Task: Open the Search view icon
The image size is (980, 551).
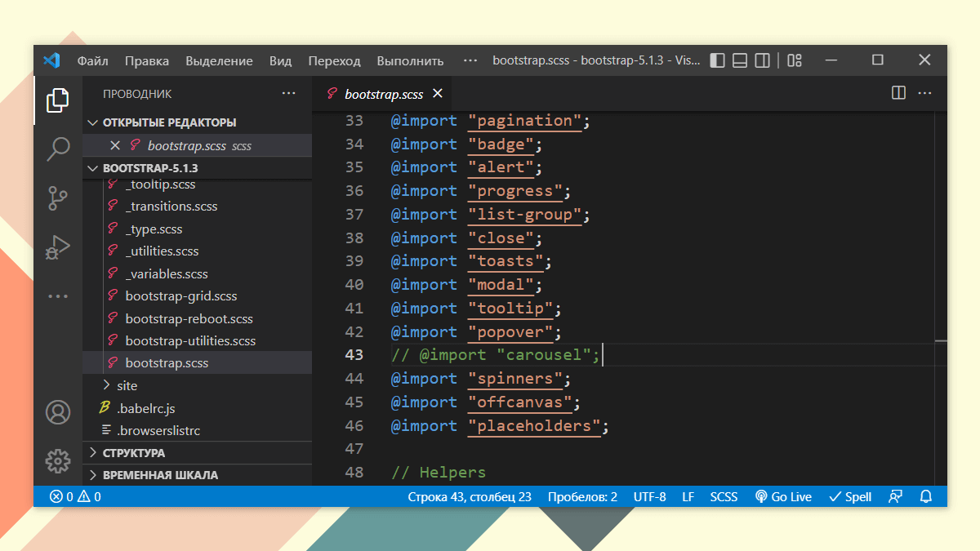Action: point(57,149)
